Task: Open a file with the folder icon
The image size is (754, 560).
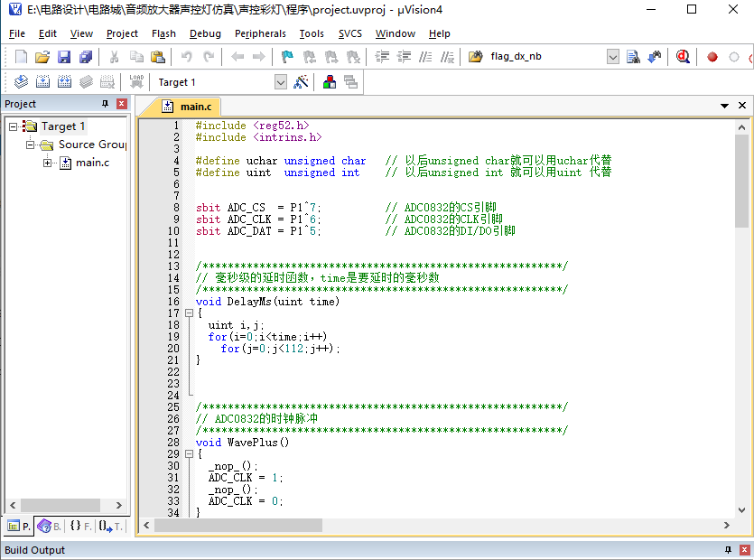Action: pos(42,57)
